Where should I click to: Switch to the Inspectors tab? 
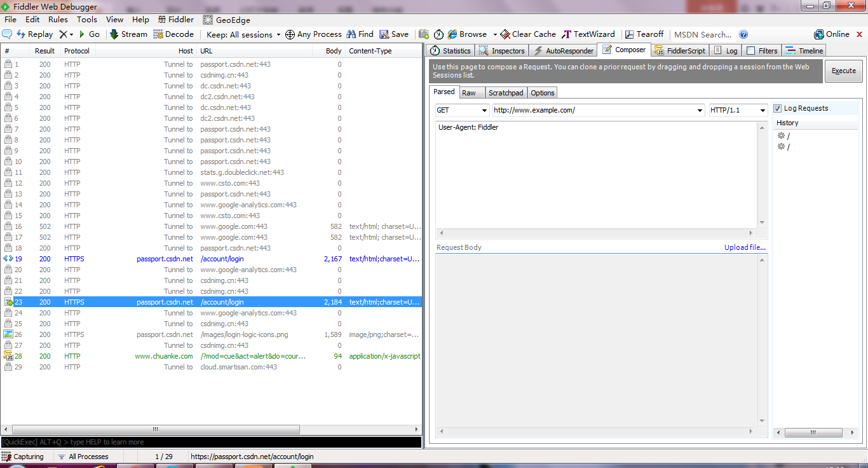coord(502,51)
